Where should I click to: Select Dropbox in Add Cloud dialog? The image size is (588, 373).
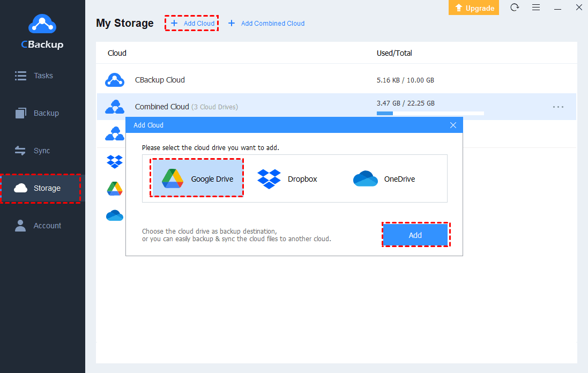[x=287, y=179]
